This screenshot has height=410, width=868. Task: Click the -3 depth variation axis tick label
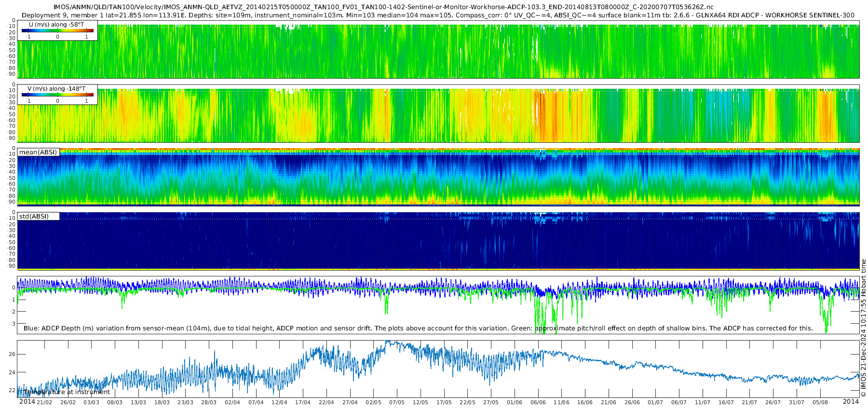click(x=12, y=324)
